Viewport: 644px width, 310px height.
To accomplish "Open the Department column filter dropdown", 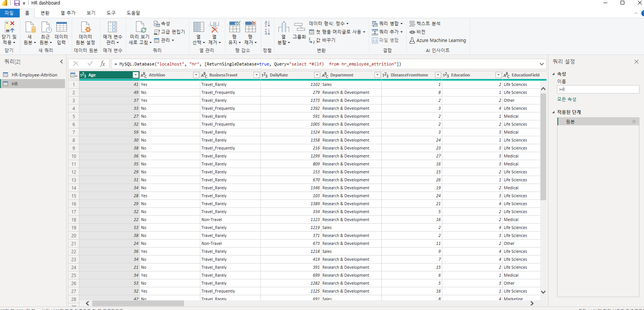I will pos(377,75).
